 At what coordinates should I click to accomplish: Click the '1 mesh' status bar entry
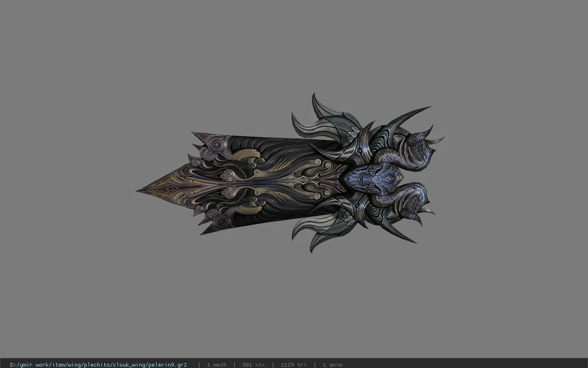point(216,365)
